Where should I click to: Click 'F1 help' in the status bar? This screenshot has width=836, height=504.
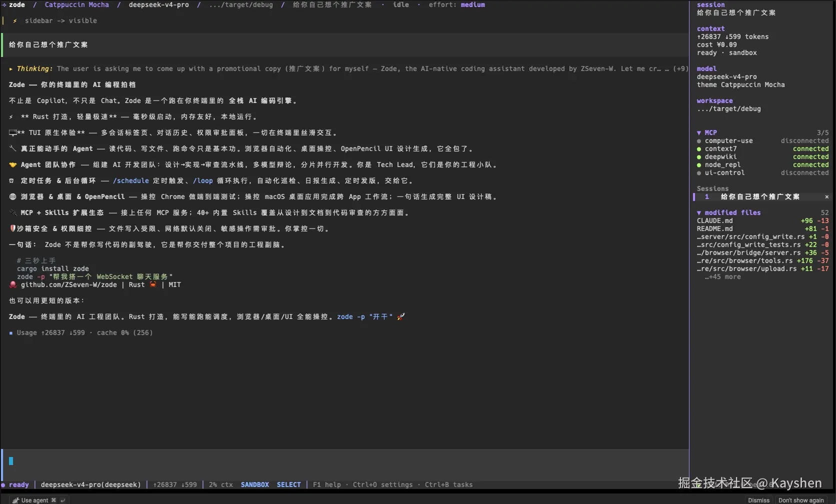[327, 485]
